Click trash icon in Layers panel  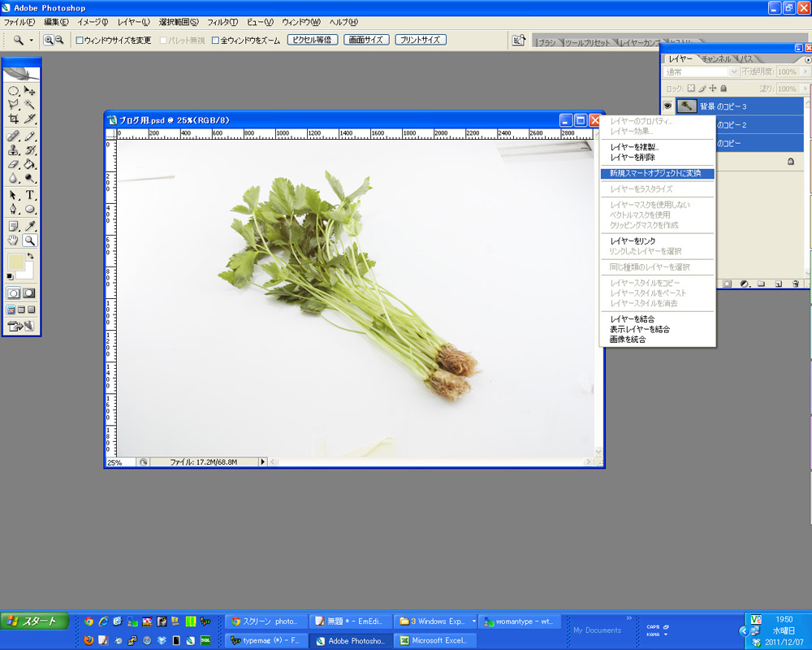pos(796,284)
